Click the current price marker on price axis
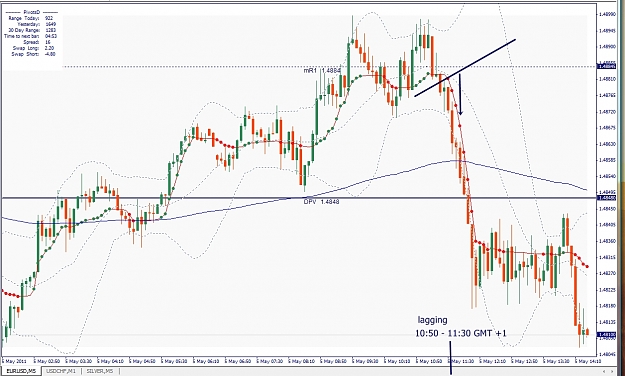 tap(607, 335)
